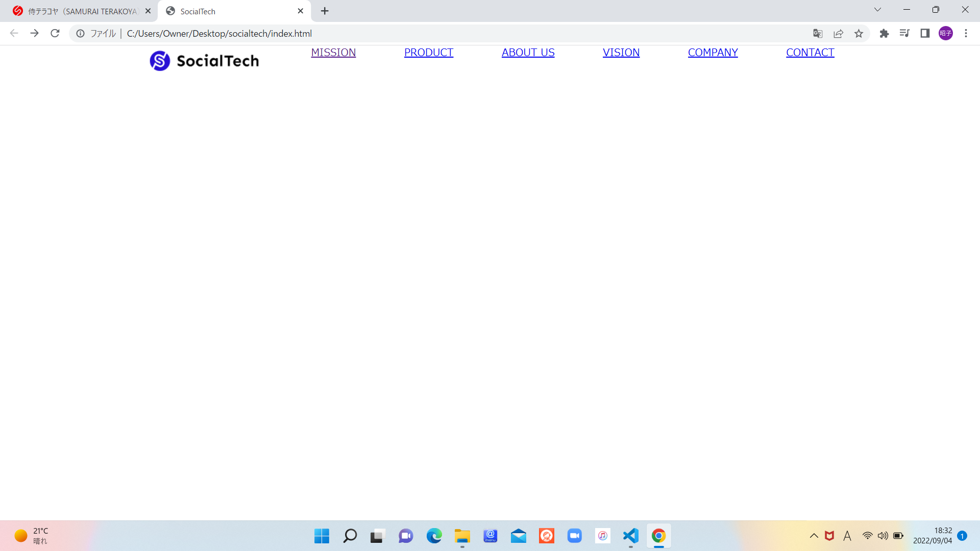
Task: Open the media control icon in toolbar
Action: pos(904,34)
